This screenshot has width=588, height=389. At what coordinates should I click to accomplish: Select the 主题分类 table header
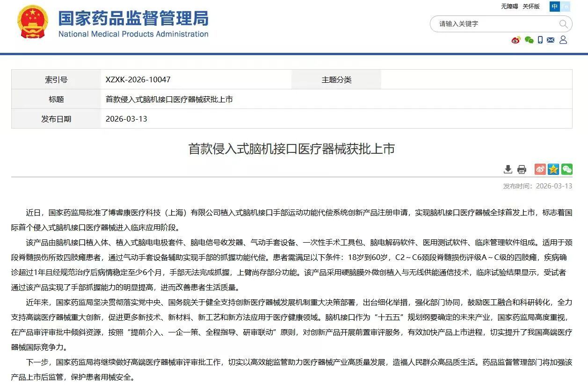336,79
